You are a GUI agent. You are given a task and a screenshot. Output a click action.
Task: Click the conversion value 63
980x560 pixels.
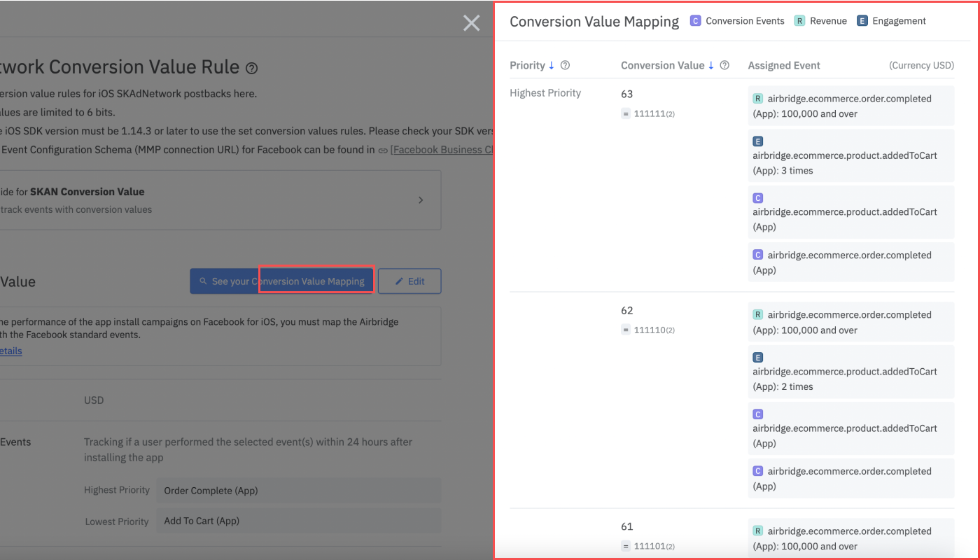[x=626, y=94]
